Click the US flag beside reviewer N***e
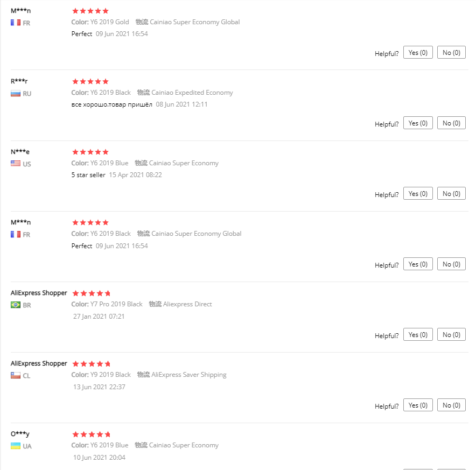Viewport: 476px width, 470px height. tap(16, 163)
